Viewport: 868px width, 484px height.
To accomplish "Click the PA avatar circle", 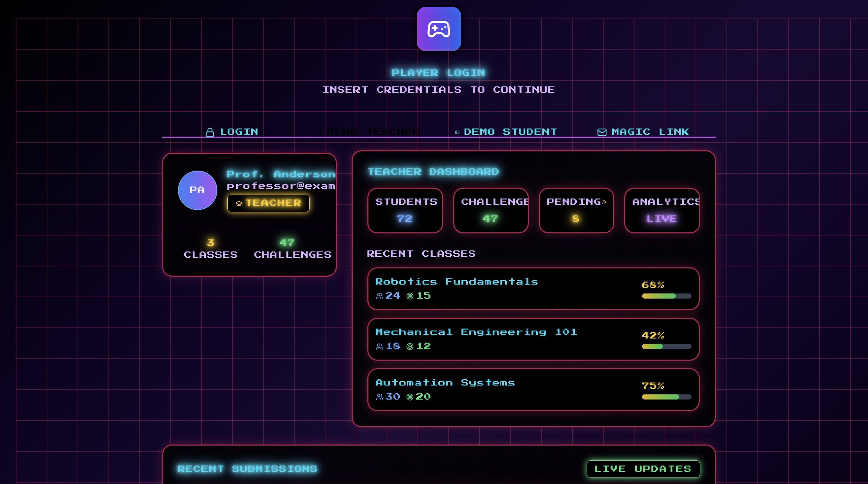I will [x=197, y=190].
